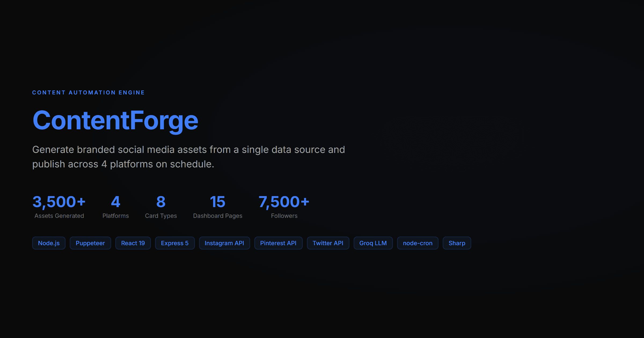
Task: Select the Groq LLM technology pill
Action: (x=373, y=243)
